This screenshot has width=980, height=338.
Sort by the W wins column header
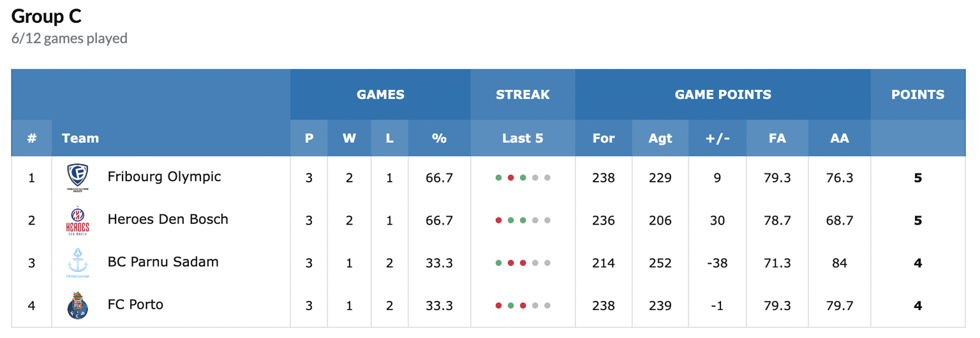[349, 138]
